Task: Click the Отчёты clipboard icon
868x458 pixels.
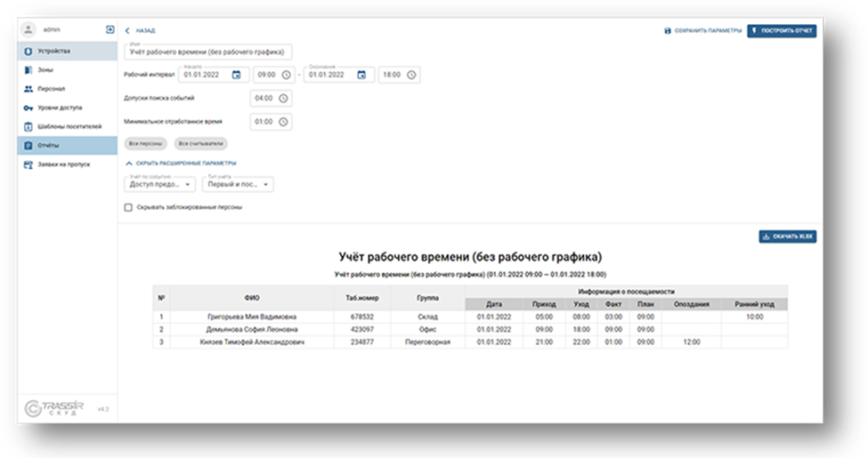Action: point(28,146)
